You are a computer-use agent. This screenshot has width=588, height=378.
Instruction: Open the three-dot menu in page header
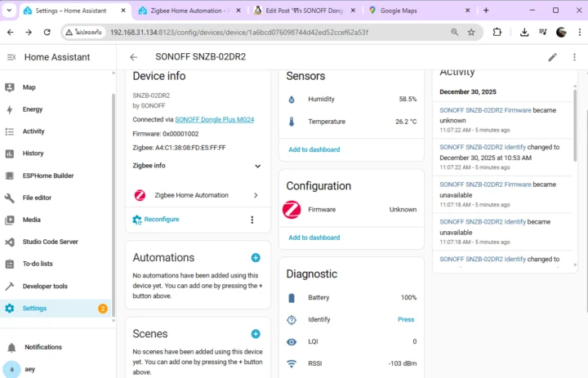coord(573,57)
